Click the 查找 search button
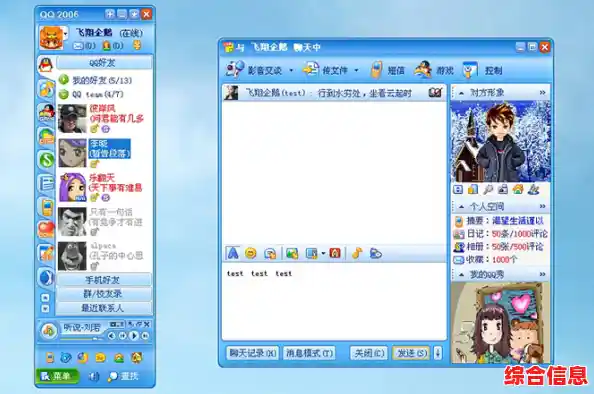Image resolution: width=594 pixels, height=394 pixels. 123,376
